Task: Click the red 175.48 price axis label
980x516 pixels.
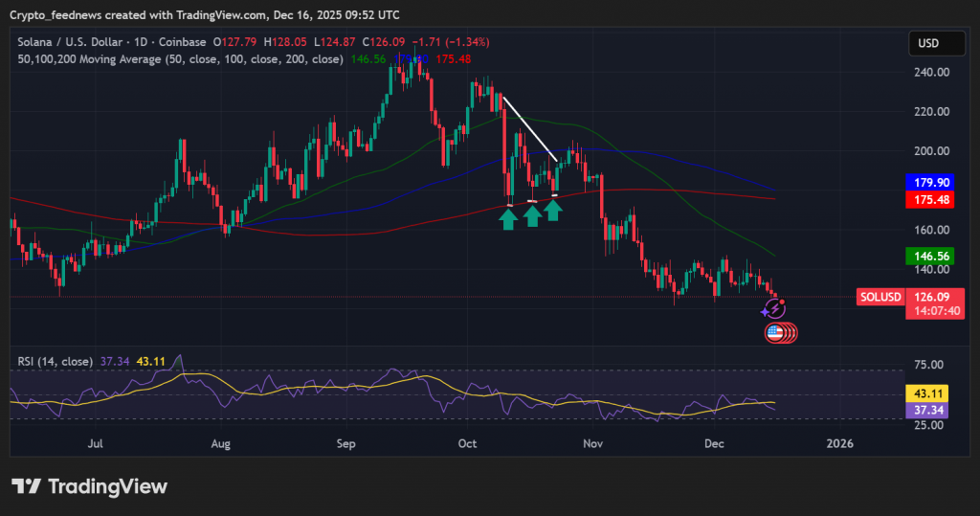Action: pyautogui.click(x=931, y=199)
